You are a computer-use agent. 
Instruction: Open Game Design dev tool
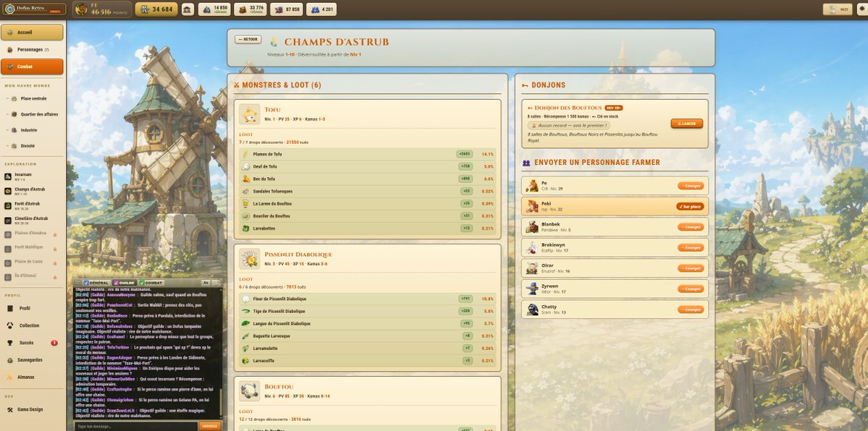[32, 409]
